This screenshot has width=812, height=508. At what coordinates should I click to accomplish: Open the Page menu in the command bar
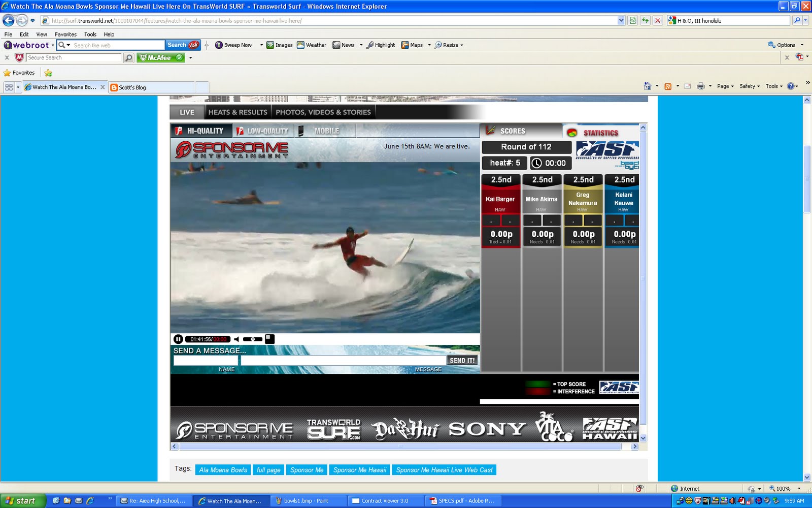(x=725, y=86)
